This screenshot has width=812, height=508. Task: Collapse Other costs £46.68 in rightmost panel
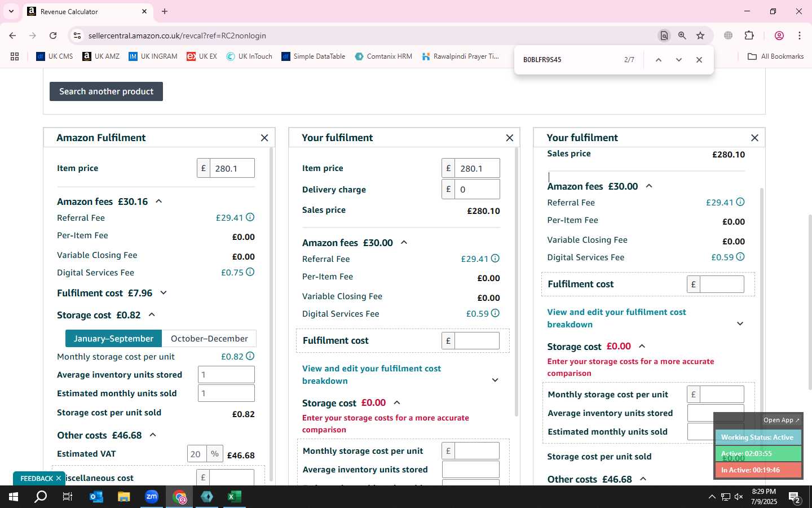click(643, 479)
